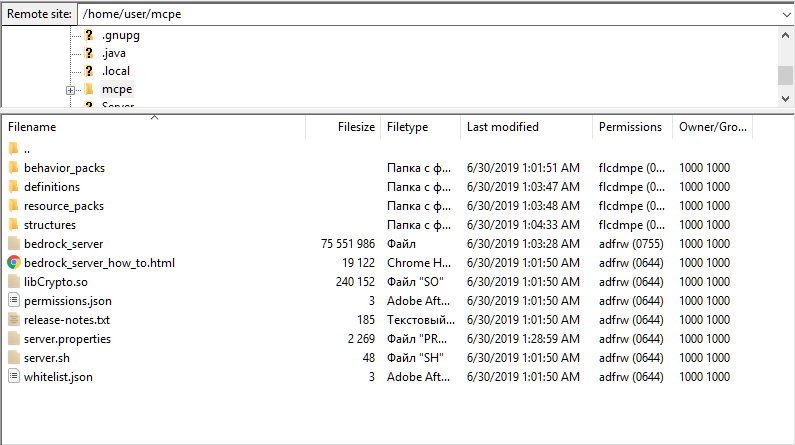This screenshot has width=795, height=445.
Task: Click the release-notes.txt file icon
Action: tap(14, 320)
